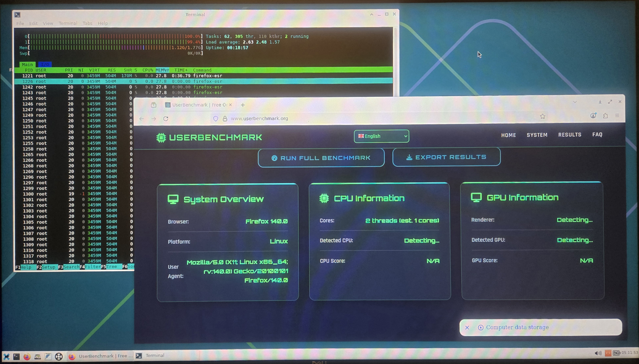Bookmark this page with the star icon
The height and width of the screenshot is (364, 639).
(542, 116)
